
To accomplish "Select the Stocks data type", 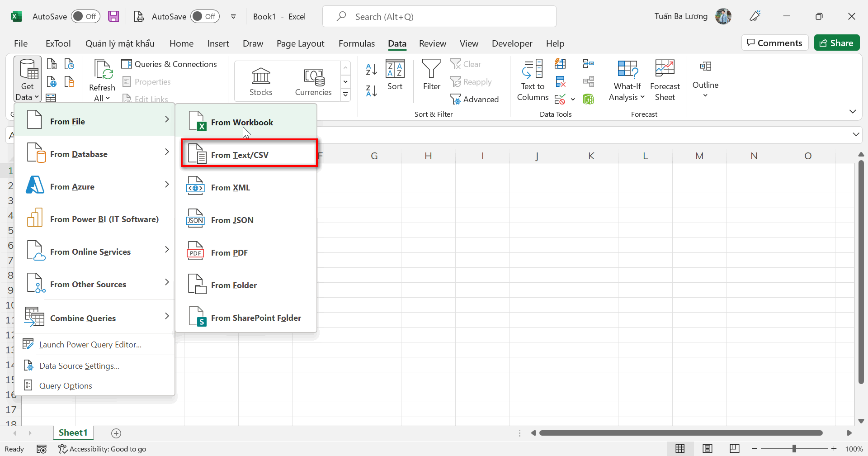I will [261, 82].
